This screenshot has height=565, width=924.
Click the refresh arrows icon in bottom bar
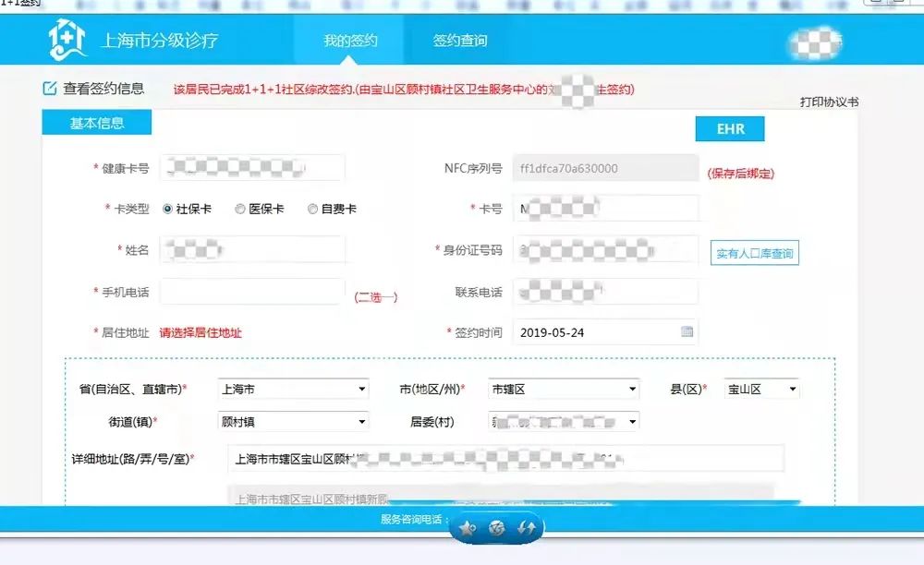point(527,528)
